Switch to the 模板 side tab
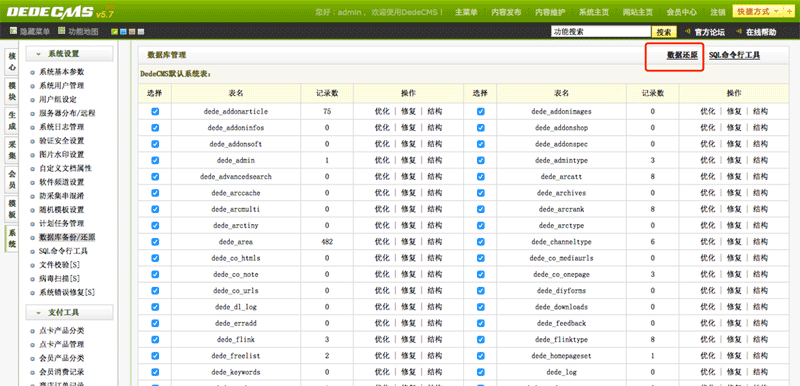The image size is (800, 386). point(12,209)
